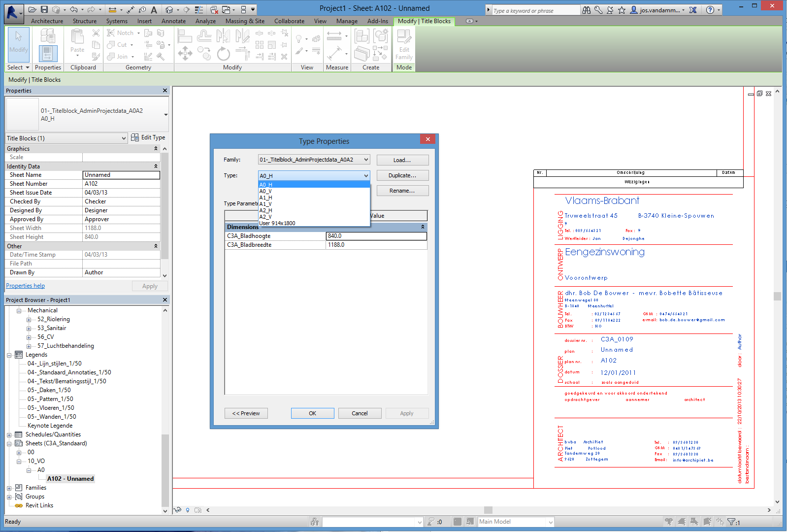The width and height of the screenshot is (787, 532).
Task: Select the Text tool (A) in quick access toolbar
Action: (x=154, y=10)
